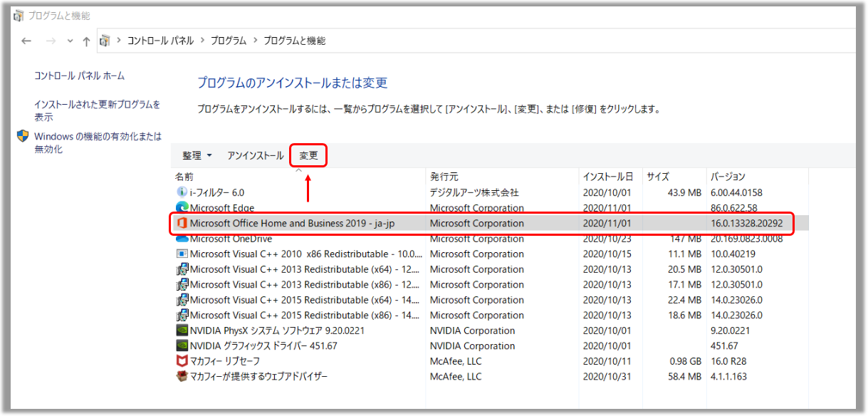
Task: Go up one level with the up arrow
Action: click(86, 41)
